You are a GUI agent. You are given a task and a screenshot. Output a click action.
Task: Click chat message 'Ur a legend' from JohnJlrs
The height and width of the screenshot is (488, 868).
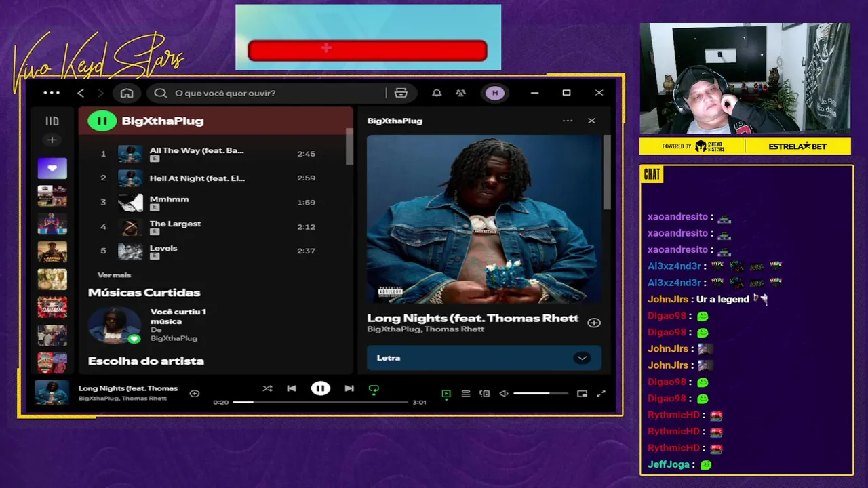[722, 299]
